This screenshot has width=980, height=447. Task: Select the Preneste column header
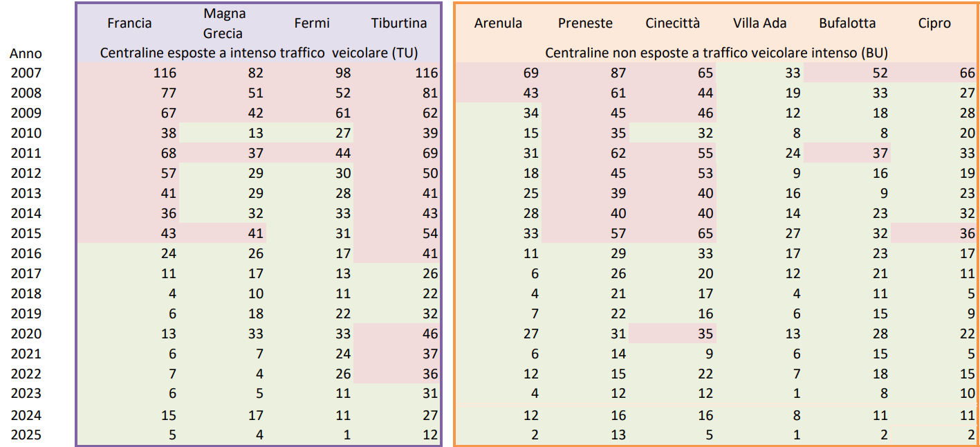click(585, 23)
